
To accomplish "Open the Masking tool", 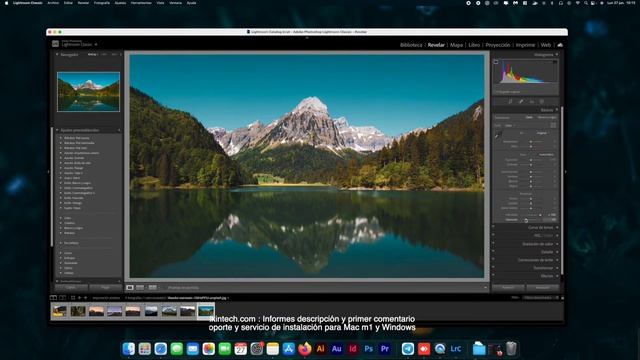I will [542, 101].
